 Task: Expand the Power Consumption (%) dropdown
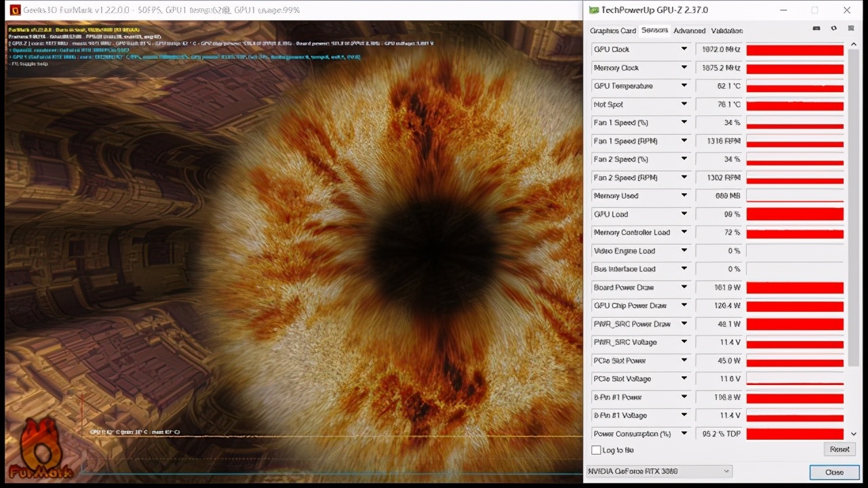coord(684,434)
